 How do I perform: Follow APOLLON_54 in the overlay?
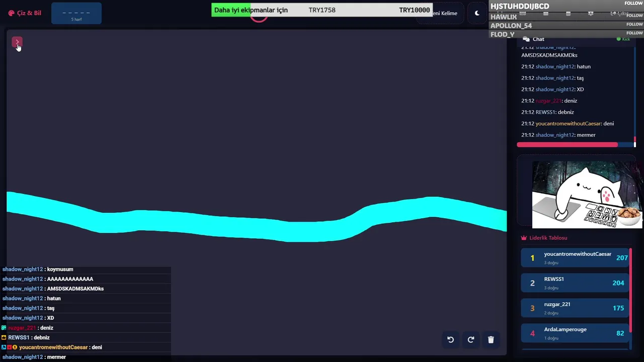point(634,24)
